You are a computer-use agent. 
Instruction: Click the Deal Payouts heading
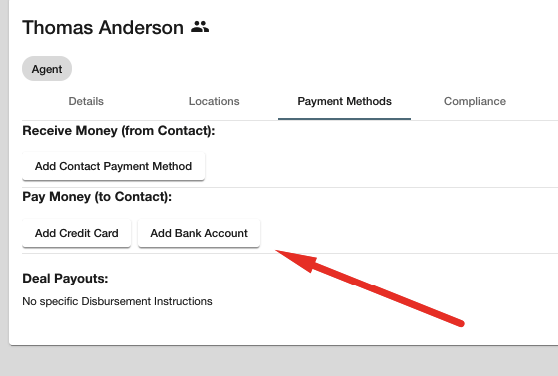tap(65, 279)
